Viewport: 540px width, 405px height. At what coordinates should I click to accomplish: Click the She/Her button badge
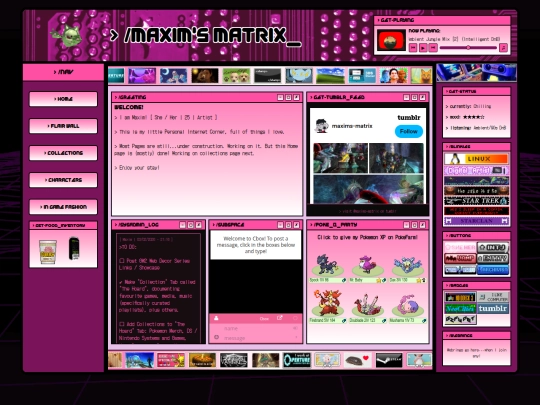(460, 247)
